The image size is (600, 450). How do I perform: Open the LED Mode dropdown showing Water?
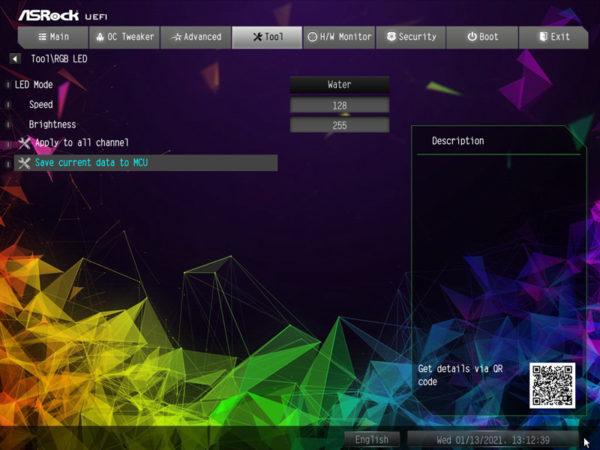pyautogui.click(x=339, y=85)
